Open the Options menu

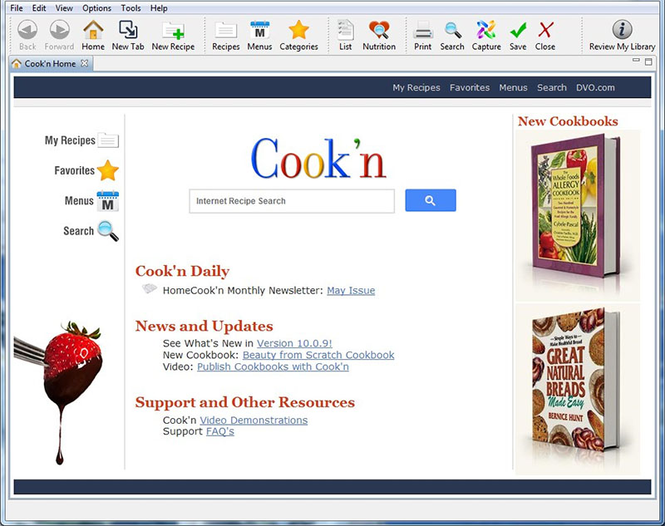[x=97, y=8]
